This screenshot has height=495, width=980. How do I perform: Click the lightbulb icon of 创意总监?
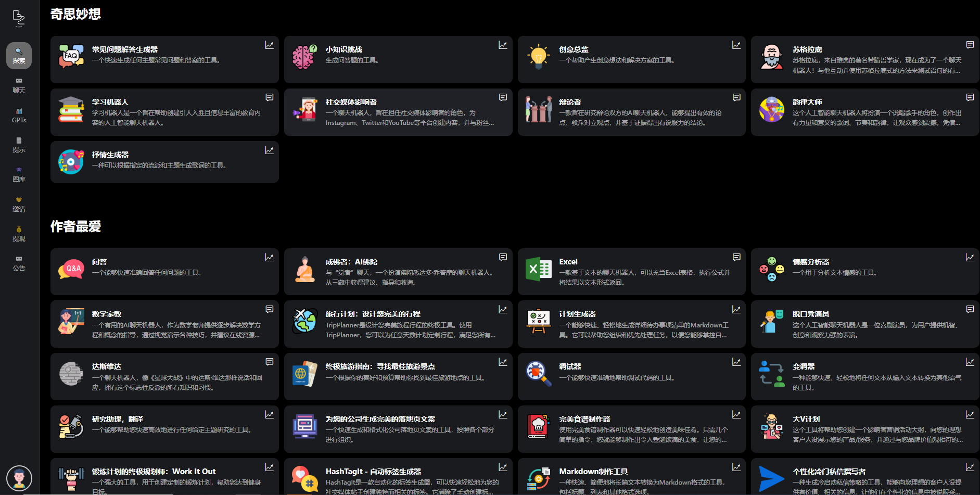point(538,57)
